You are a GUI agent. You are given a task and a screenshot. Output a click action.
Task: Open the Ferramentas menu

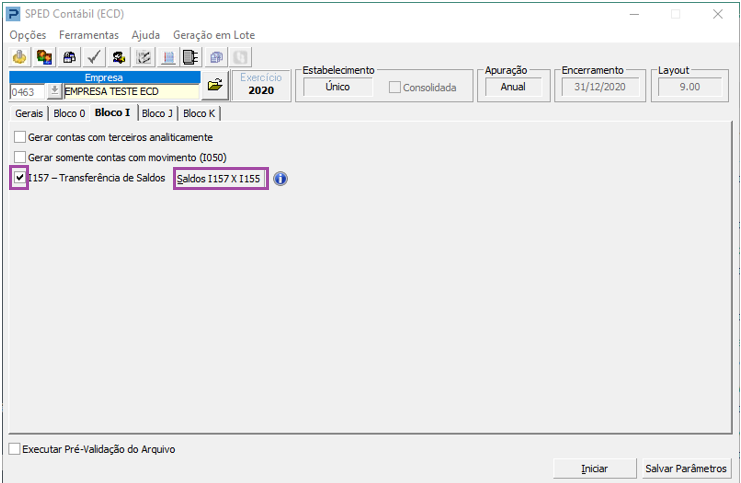(88, 35)
